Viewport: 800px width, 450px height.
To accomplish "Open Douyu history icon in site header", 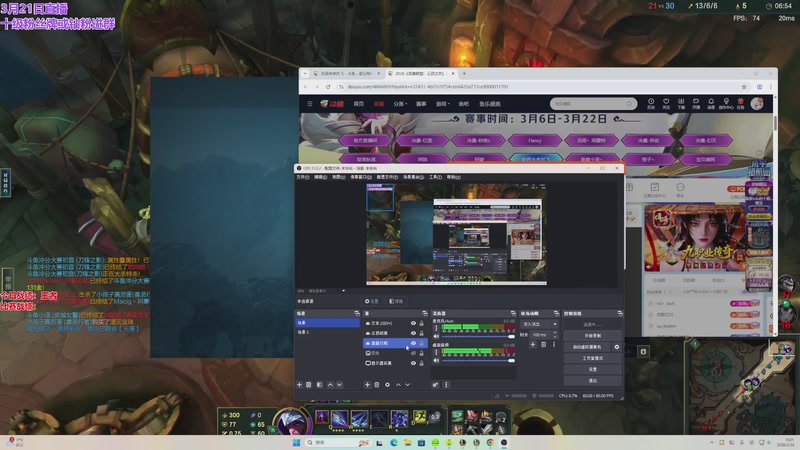I will coord(651,104).
